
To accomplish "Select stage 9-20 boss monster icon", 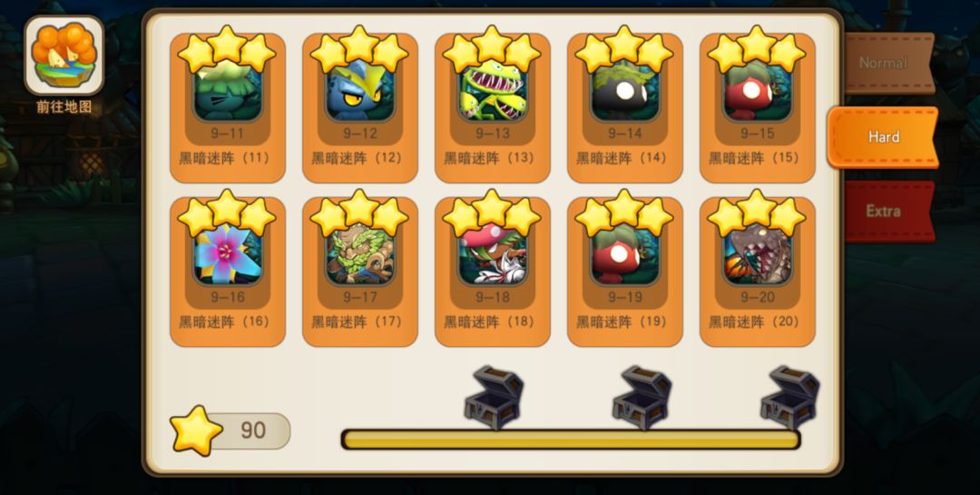I will [x=758, y=254].
